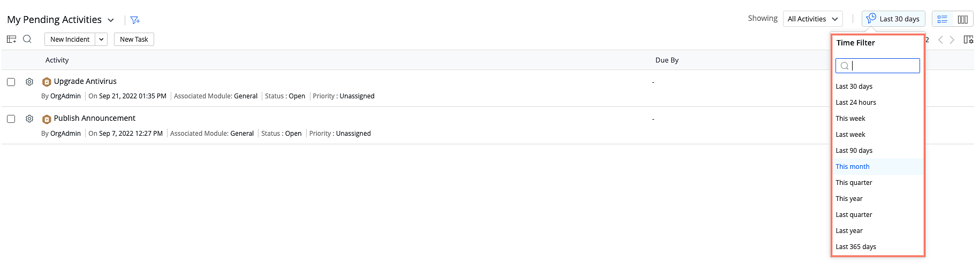980x272 pixels.
Task: Open gear menu for Publish Announcement
Action: click(x=29, y=119)
